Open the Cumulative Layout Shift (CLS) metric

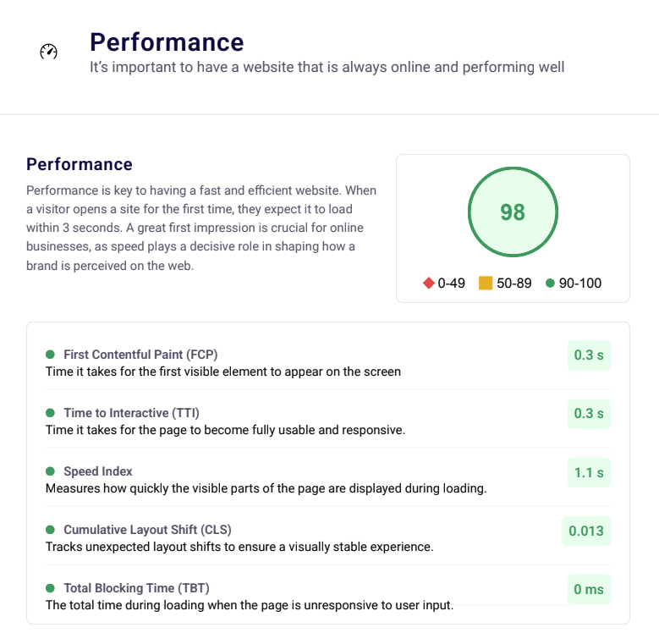[x=147, y=530]
